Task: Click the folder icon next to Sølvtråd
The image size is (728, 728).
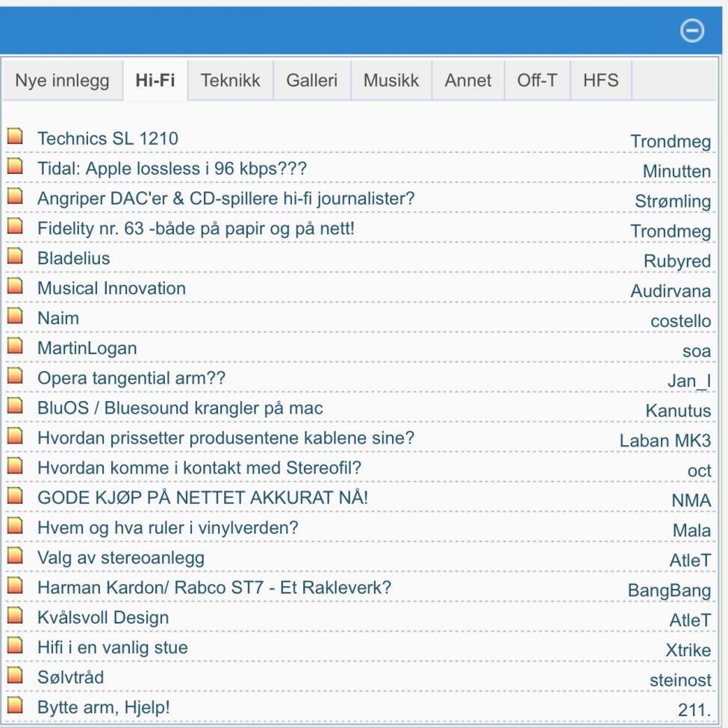Action: 15,675
